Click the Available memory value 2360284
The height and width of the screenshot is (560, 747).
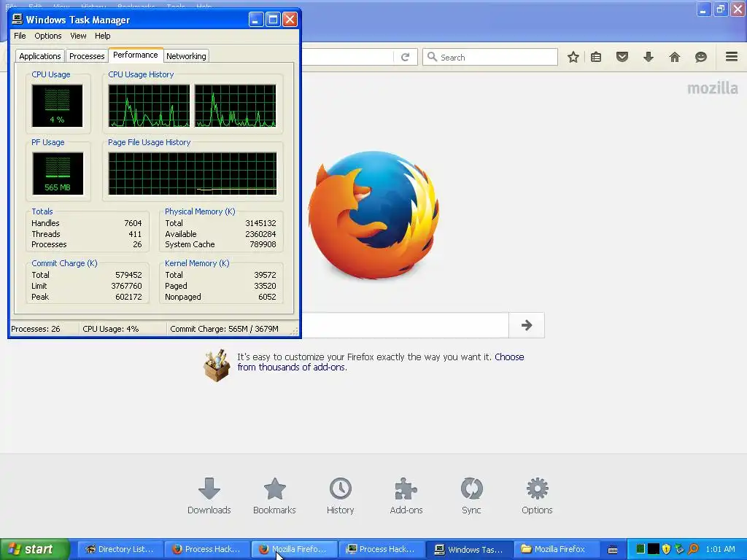[260, 234]
